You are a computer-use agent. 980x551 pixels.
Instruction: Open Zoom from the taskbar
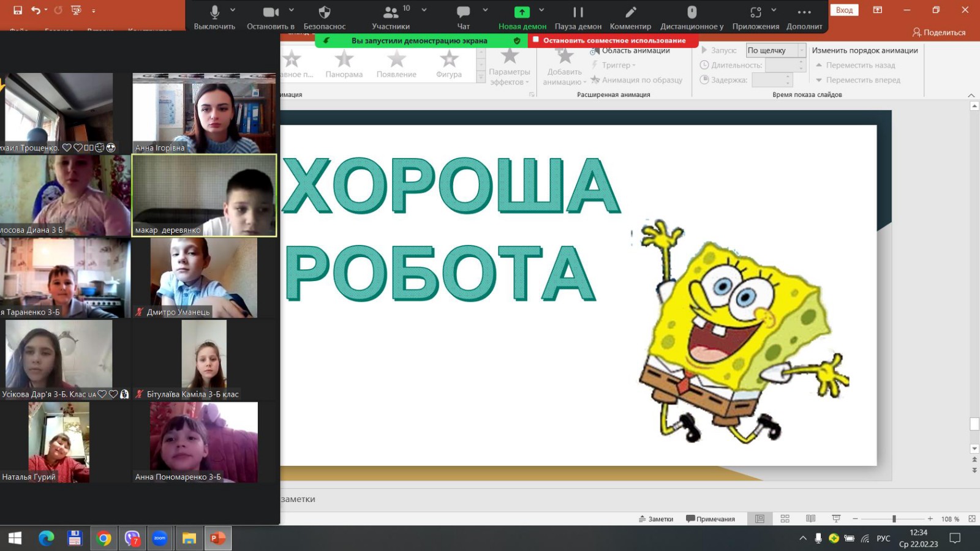[160, 538]
